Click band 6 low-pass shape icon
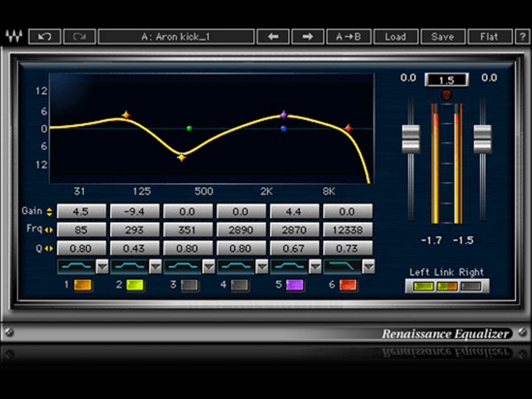The image size is (532, 399). pos(342,267)
